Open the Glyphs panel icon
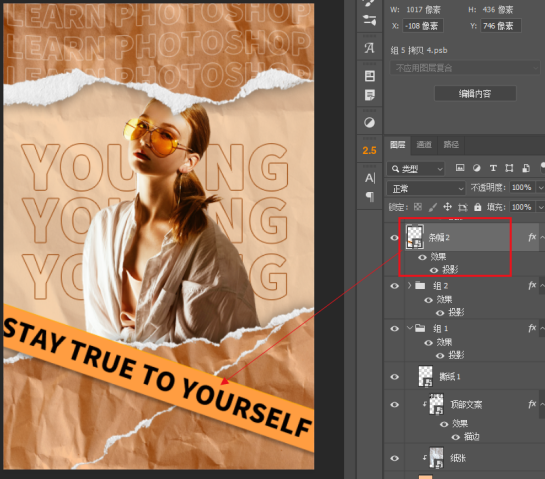545x479 pixels. click(369, 48)
